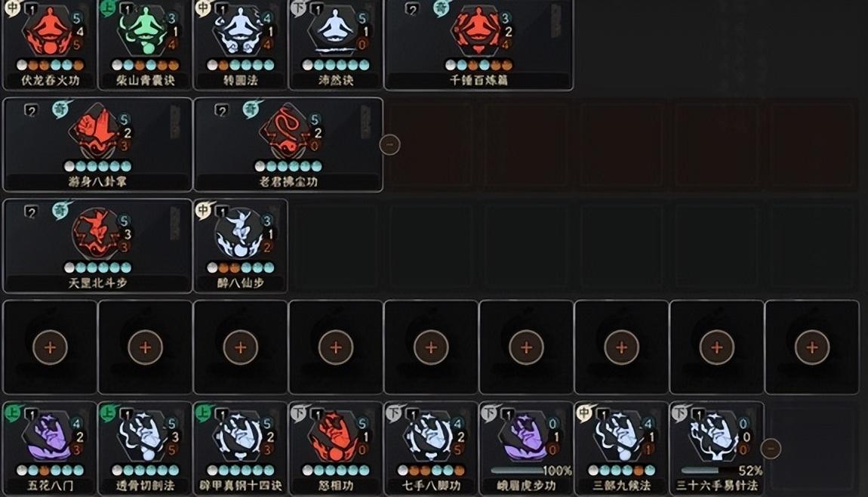The width and height of the screenshot is (868, 497).
Task: Choose the 透骨切剑法 skill card
Action: (145, 448)
